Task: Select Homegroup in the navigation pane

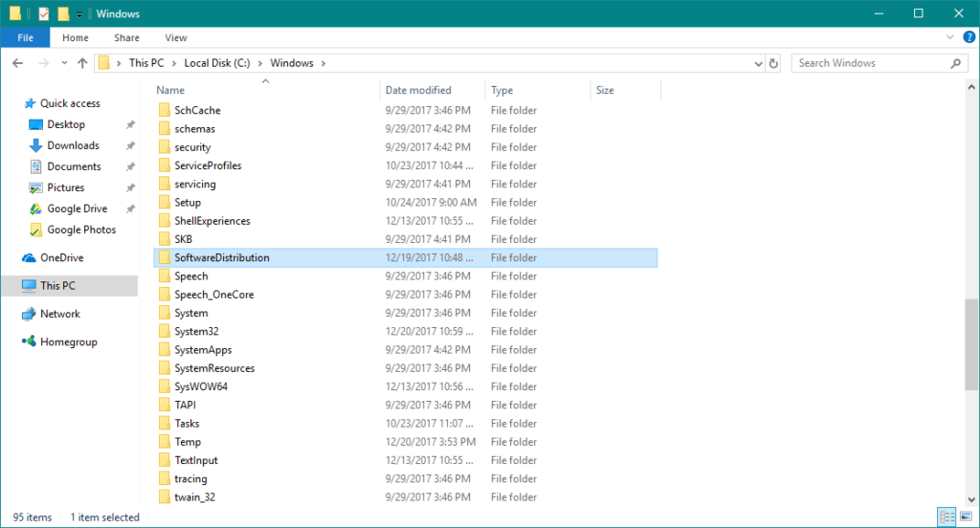Action: (x=68, y=341)
